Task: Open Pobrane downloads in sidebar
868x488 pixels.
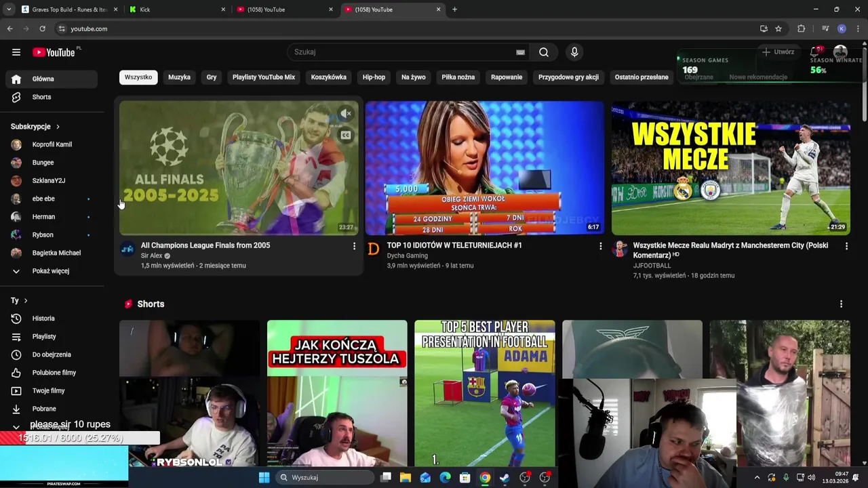Action: (52, 409)
